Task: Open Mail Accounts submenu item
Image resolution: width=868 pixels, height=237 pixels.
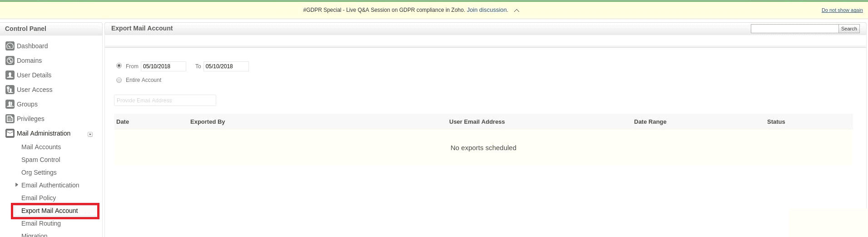Action: [x=41, y=147]
